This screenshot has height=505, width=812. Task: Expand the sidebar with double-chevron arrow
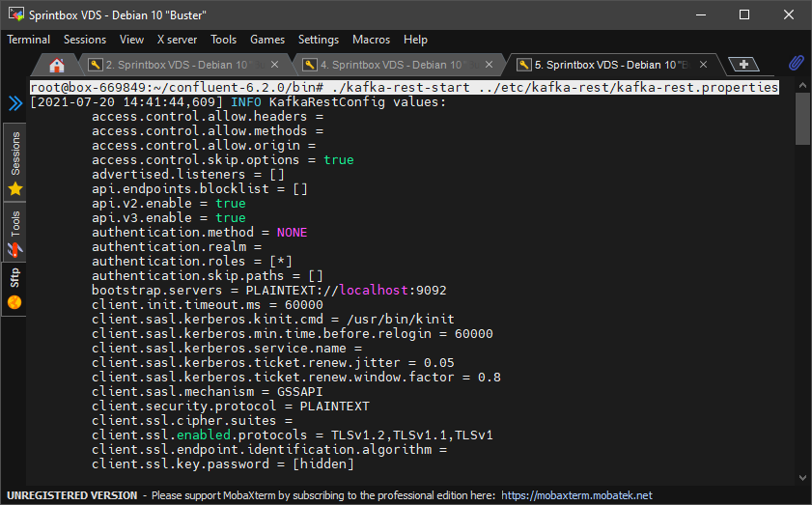click(x=14, y=103)
